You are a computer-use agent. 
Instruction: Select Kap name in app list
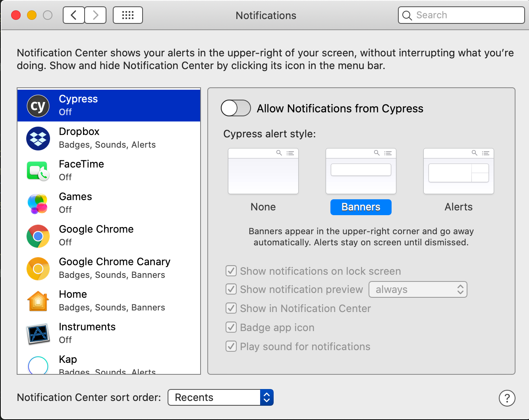(x=68, y=359)
